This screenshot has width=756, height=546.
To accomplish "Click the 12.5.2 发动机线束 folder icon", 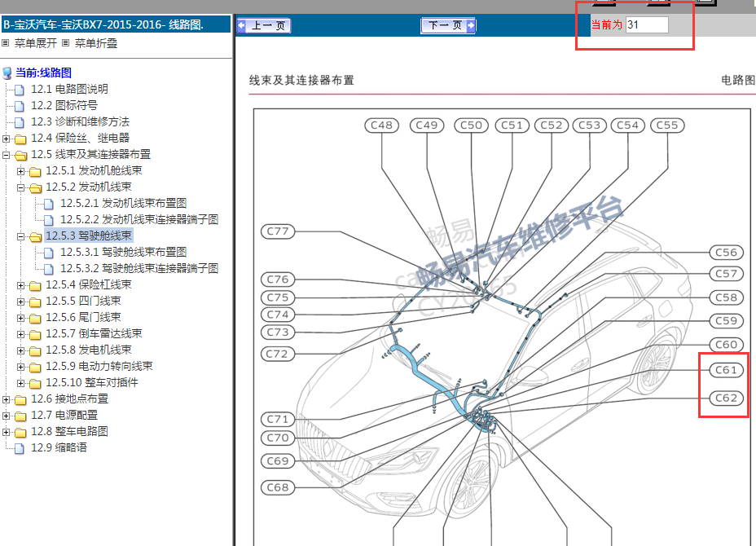I will click(35, 187).
